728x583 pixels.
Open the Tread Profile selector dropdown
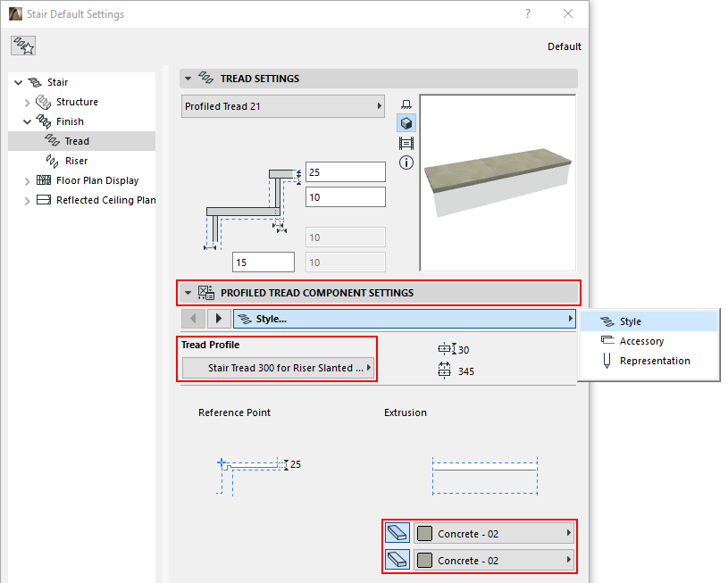tap(278, 368)
